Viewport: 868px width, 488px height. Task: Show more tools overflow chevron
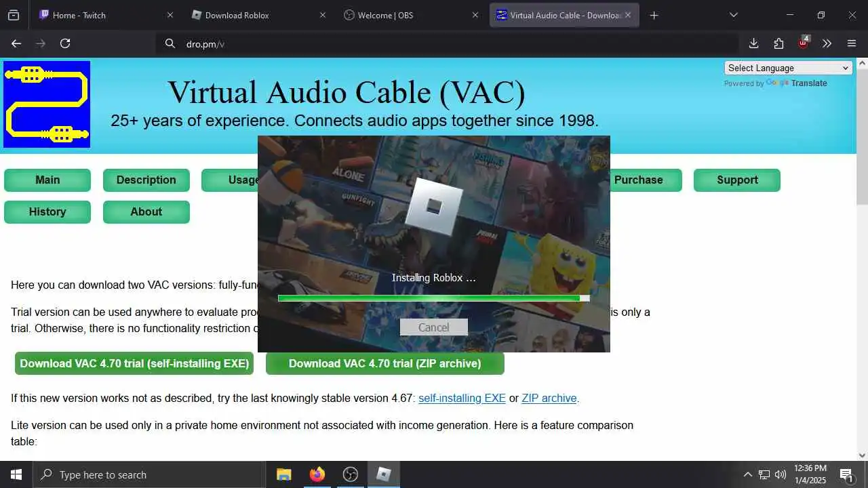pos(827,43)
